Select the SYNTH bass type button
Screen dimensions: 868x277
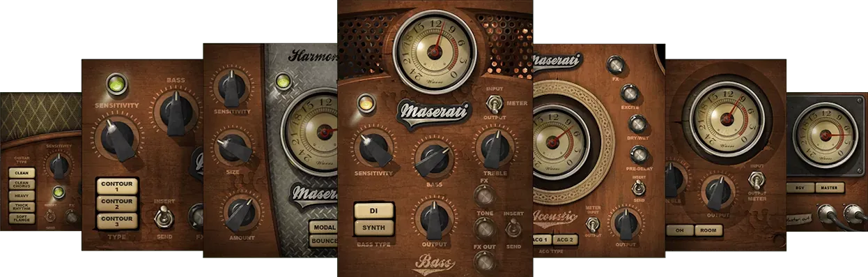(375, 227)
